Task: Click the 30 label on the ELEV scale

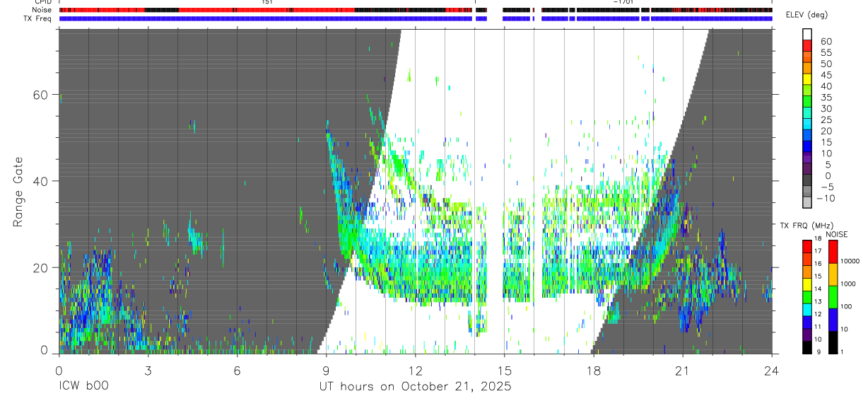Action: [x=825, y=109]
